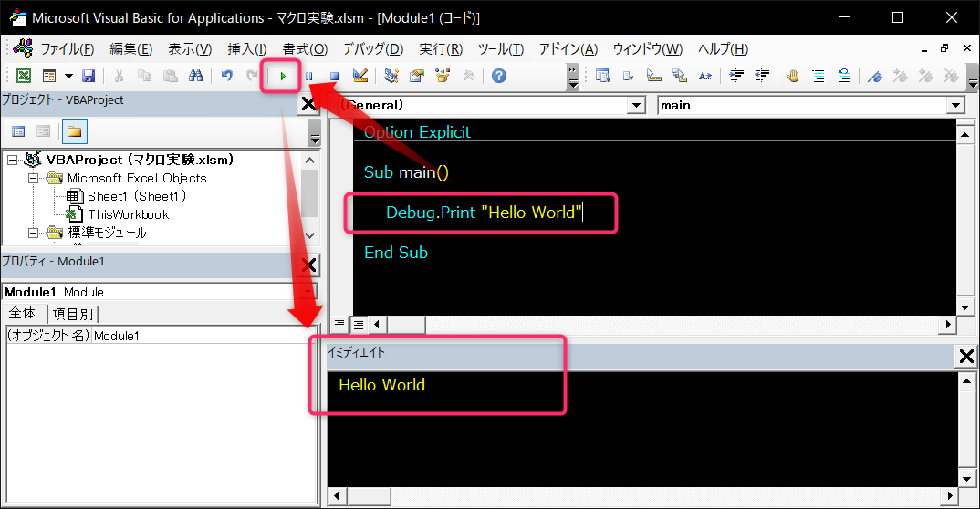This screenshot has height=509, width=980.
Task: Open the main procedure dropdown
Action: point(955,105)
